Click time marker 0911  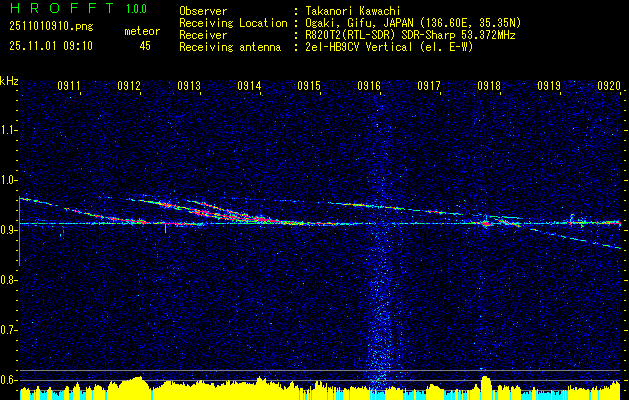tap(69, 85)
